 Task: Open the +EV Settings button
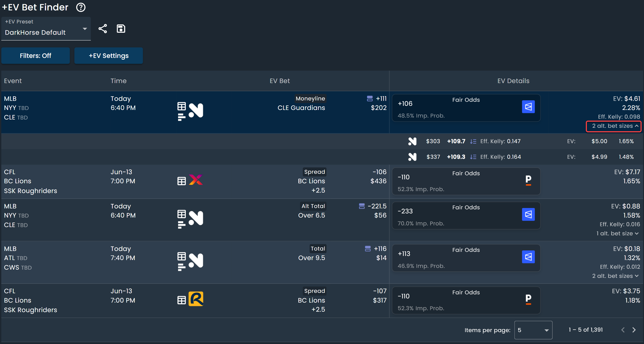coord(109,56)
